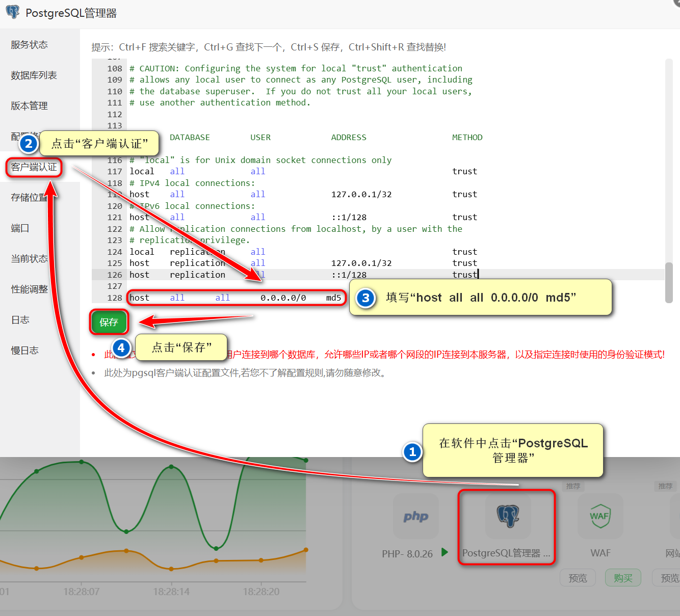
Task: Click the editor's vertical scrollbar thumb
Action: pos(669,282)
